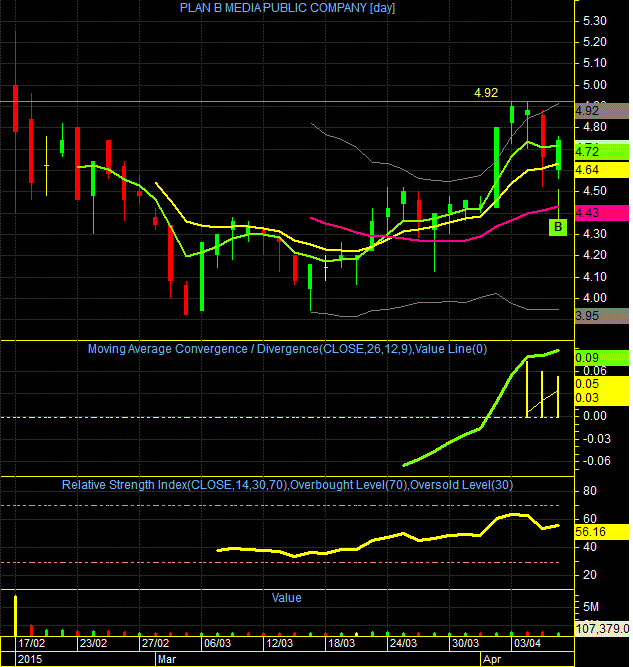Viewport: 633px width, 667px height.
Task: Click the Apr month label
Action: (492, 659)
